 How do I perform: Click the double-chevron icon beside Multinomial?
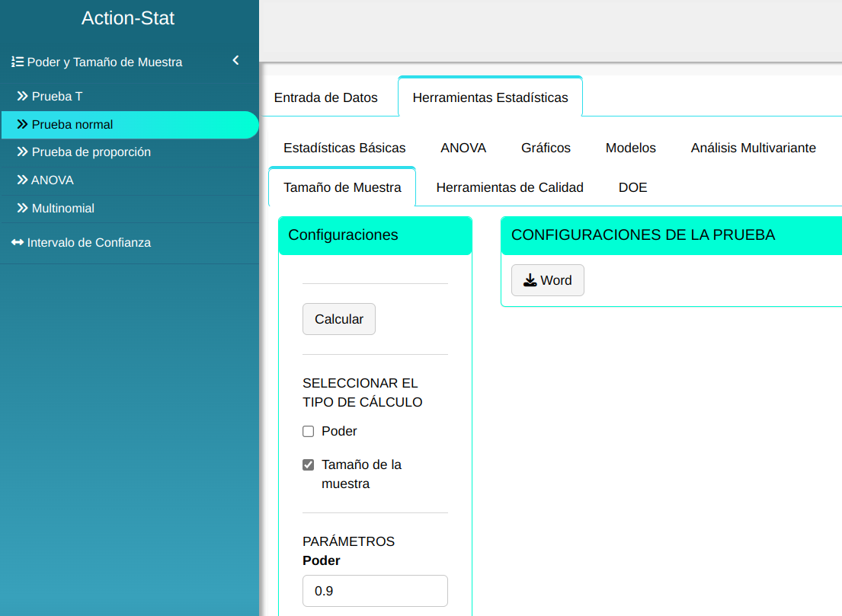click(22, 209)
